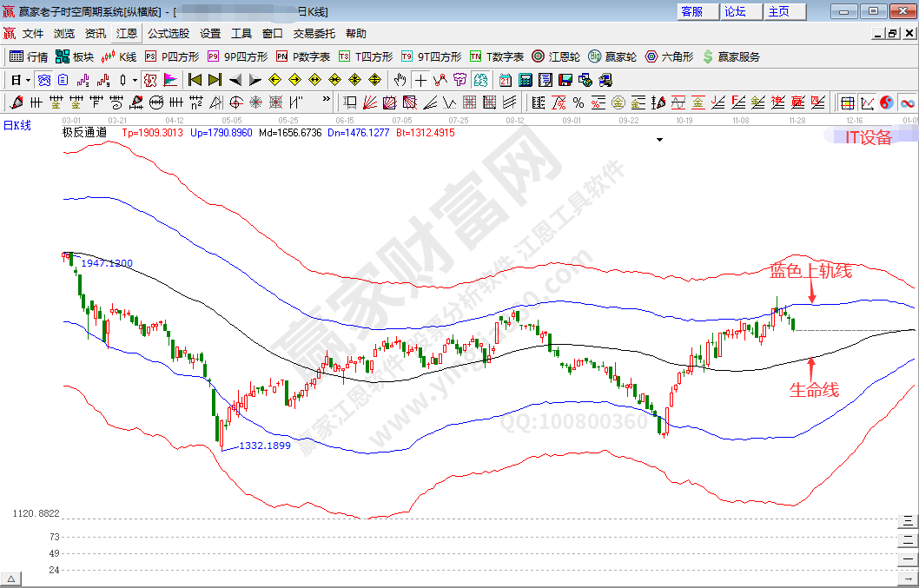Click the 论坛 forum button
The image size is (919, 588).
[x=741, y=11]
